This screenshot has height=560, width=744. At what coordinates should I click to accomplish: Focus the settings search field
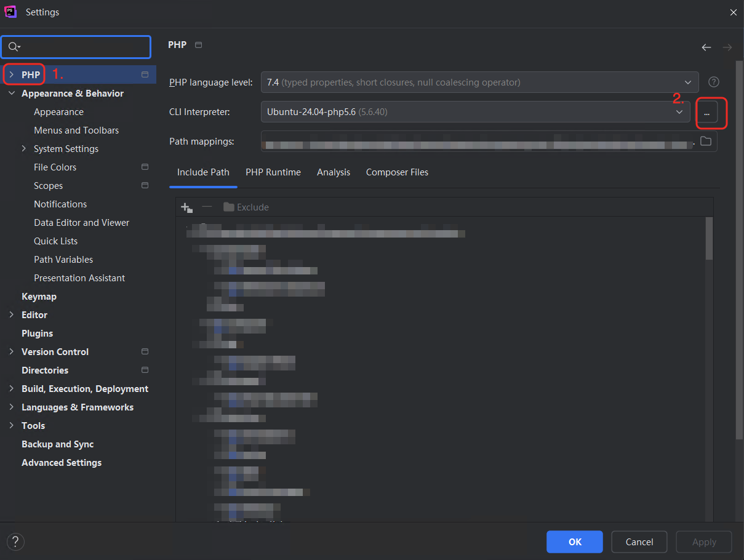click(x=76, y=47)
